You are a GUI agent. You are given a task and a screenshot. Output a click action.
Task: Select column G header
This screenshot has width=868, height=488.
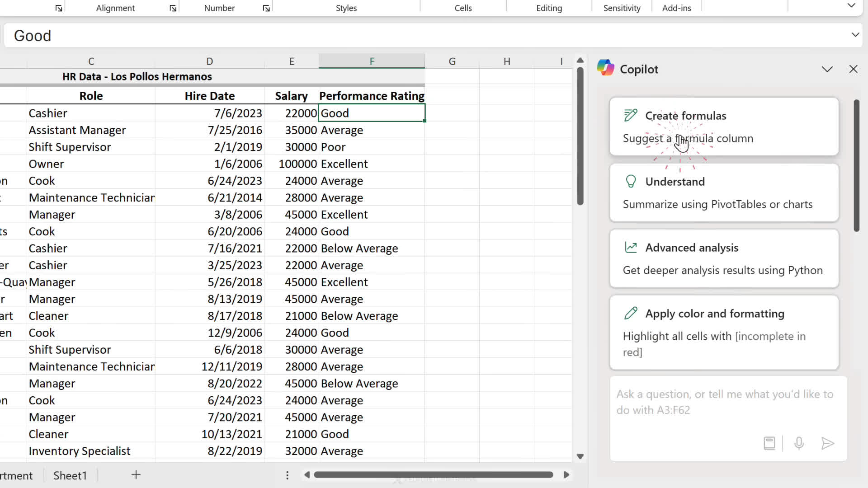point(452,61)
